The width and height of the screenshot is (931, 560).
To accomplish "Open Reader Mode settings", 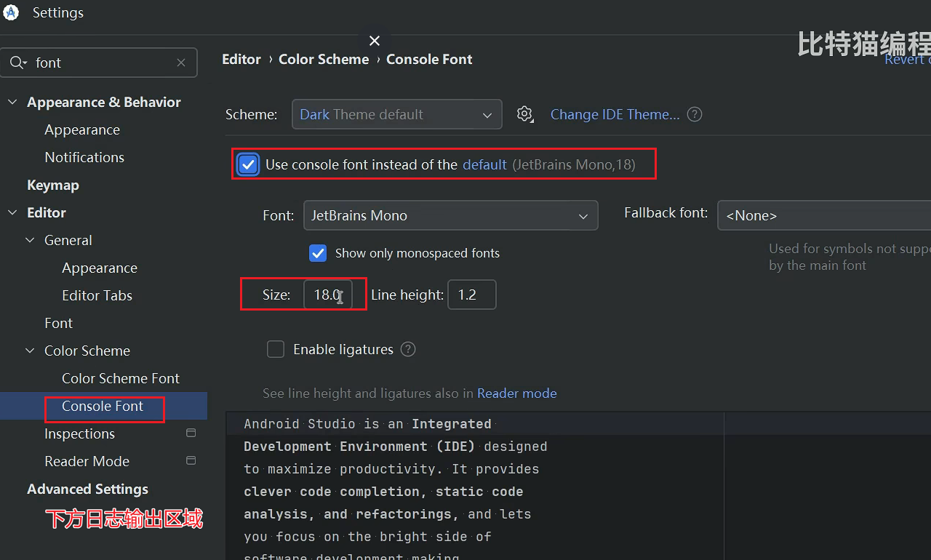I will (87, 461).
